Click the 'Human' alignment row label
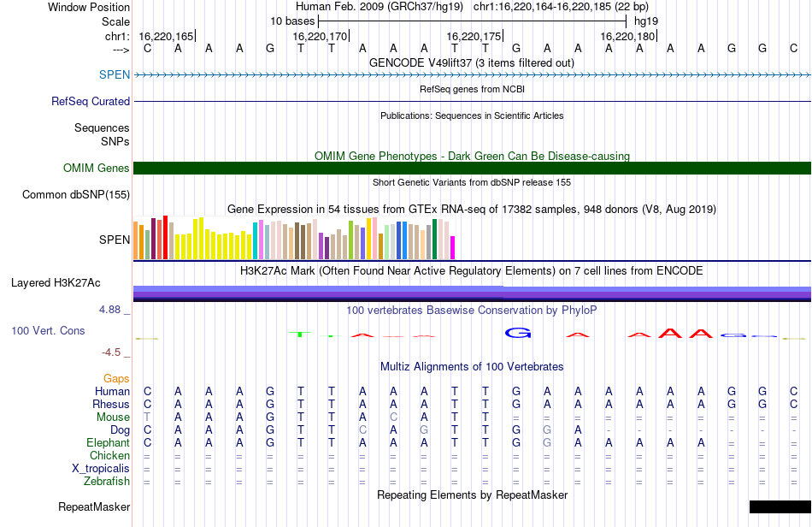This screenshot has height=527, width=812. coord(112,391)
